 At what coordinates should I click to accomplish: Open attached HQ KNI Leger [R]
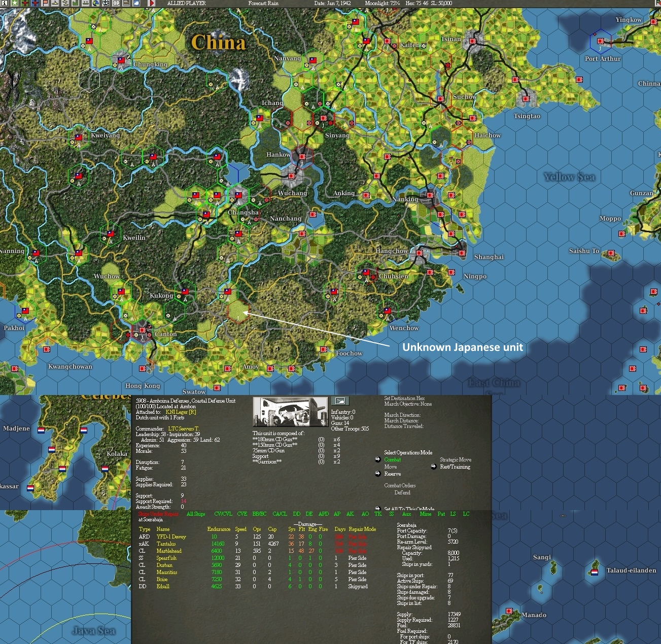coord(181,412)
